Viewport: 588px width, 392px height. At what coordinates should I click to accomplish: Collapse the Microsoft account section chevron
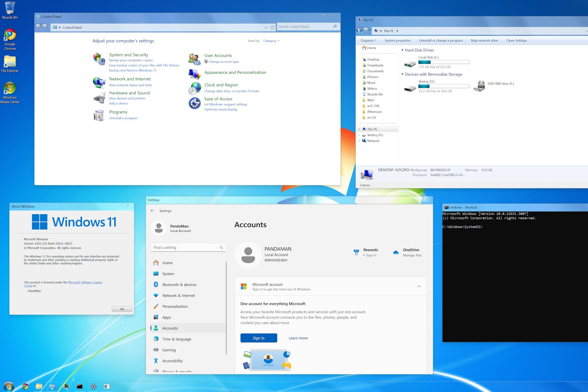point(419,286)
